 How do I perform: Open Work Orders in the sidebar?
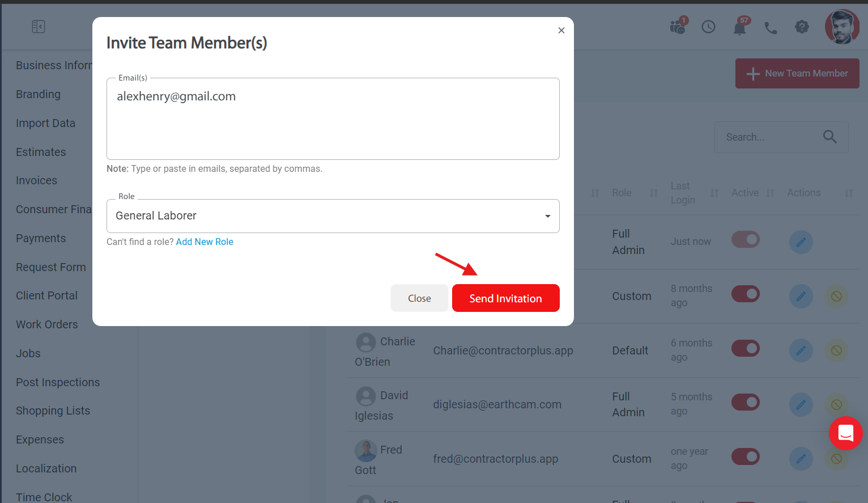pyautogui.click(x=47, y=324)
